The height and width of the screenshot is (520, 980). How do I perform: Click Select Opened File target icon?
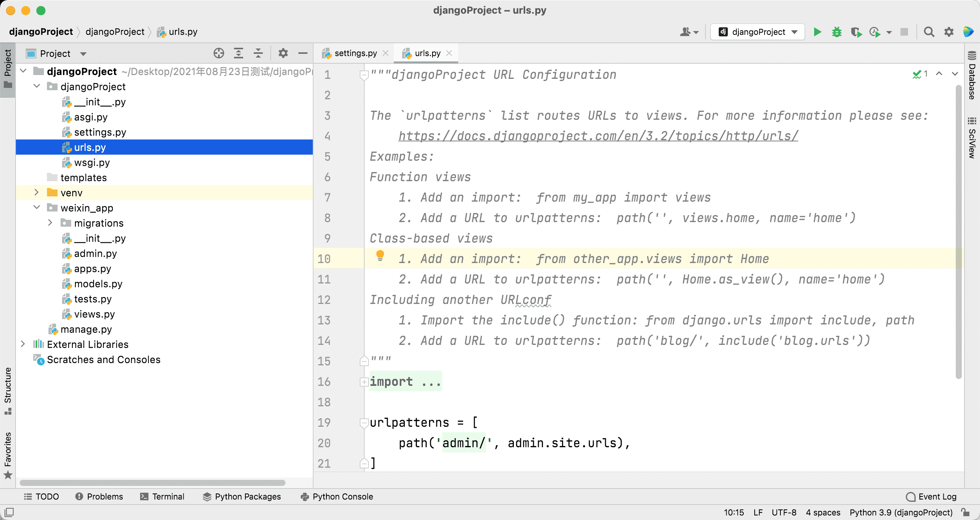pyautogui.click(x=219, y=53)
